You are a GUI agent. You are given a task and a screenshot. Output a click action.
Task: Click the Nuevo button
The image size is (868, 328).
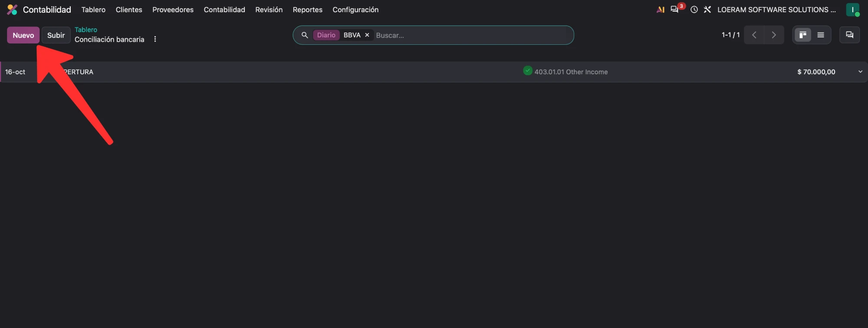click(23, 35)
